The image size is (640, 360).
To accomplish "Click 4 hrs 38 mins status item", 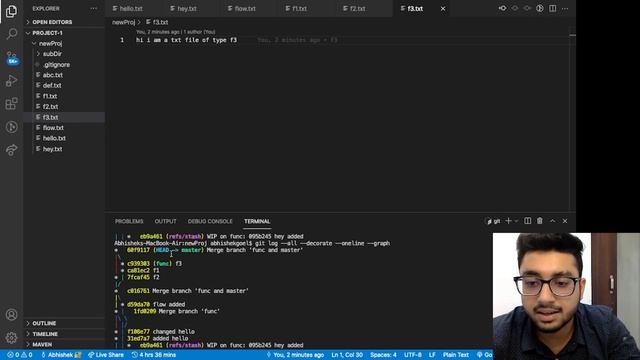I will point(153,355).
